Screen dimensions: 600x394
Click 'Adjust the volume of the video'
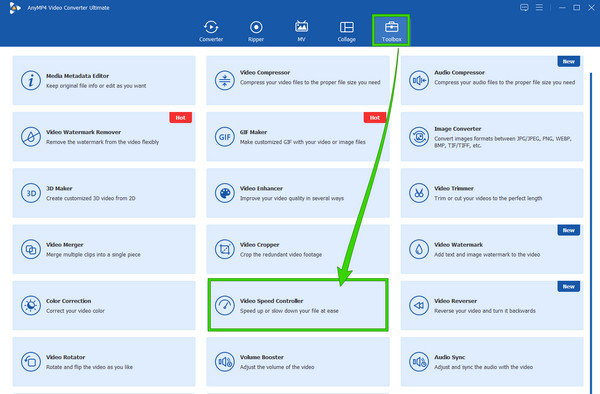(277, 367)
